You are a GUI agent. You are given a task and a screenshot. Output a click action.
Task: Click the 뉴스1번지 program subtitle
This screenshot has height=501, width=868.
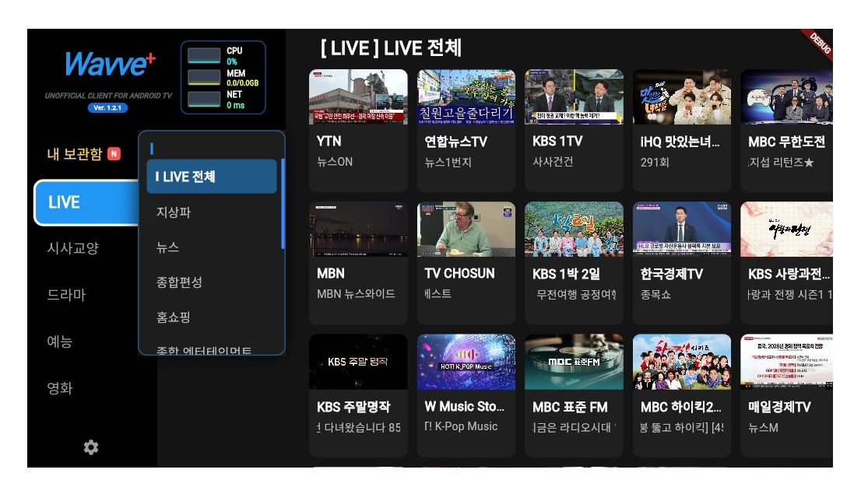click(x=448, y=162)
